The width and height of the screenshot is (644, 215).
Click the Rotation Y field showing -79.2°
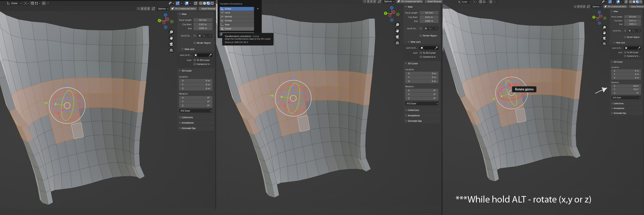click(x=626, y=90)
